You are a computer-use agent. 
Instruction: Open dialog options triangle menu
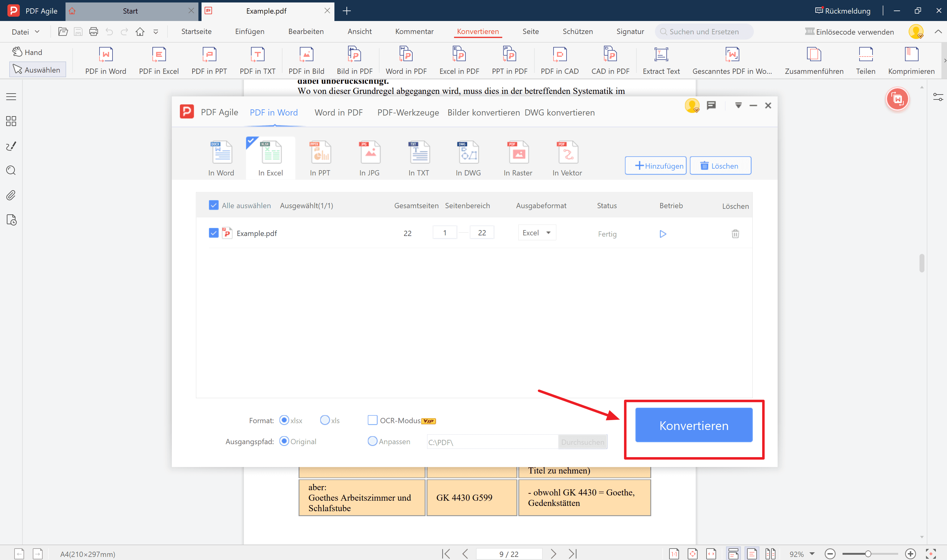[x=738, y=105]
